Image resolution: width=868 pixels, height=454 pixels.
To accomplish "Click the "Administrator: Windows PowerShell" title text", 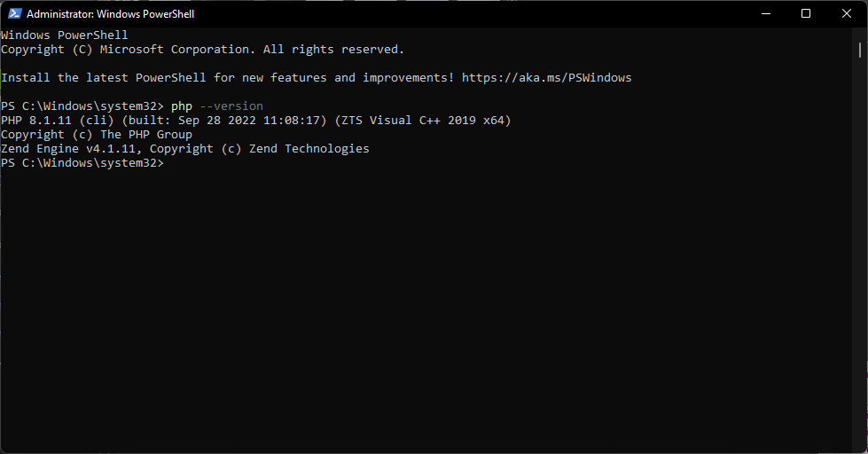I will [x=110, y=14].
